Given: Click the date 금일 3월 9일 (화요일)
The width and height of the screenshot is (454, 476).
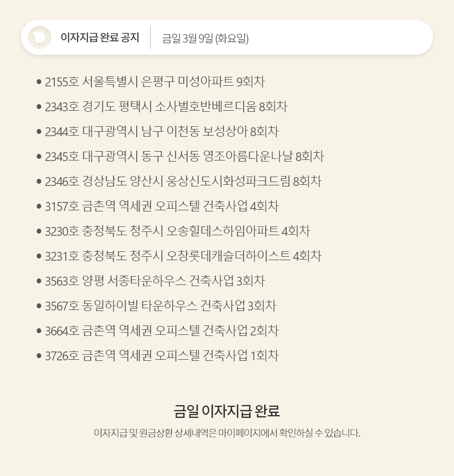Looking at the screenshot, I should click(x=205, y=38).
